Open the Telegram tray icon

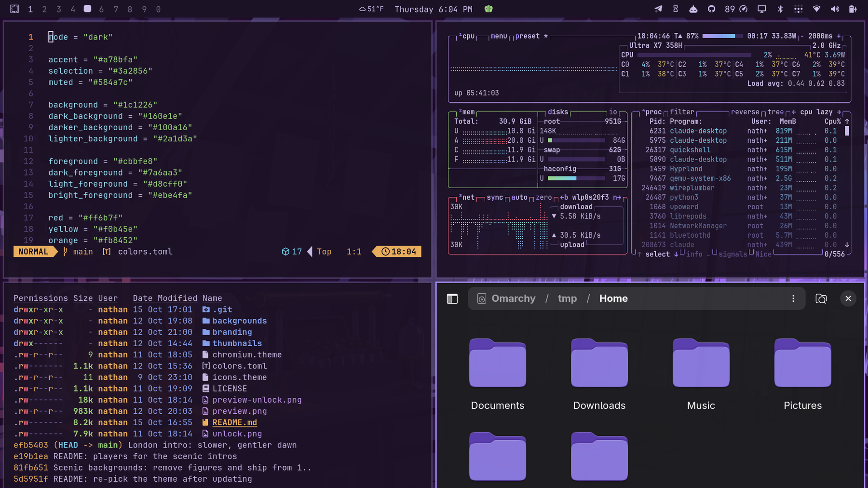pos(658,9)
